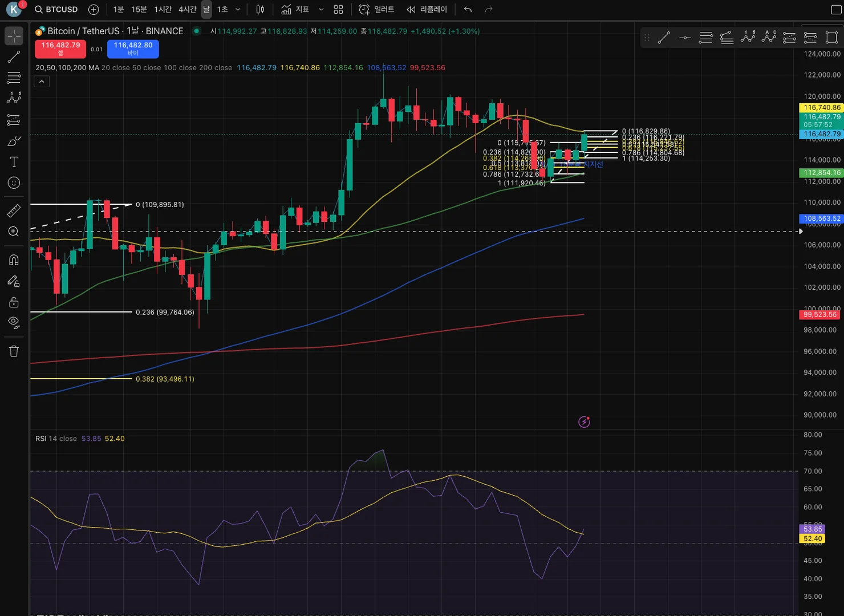
Task: Switch to the 4시간 timeframe
Action: (187, 9)
